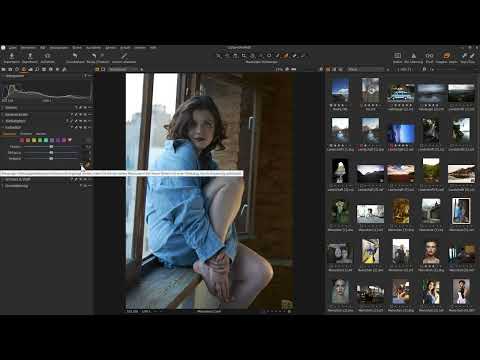This screenshot has height=360, width=480.
Task: Select the first pointer cursor tool
Action: click(219, 56)
